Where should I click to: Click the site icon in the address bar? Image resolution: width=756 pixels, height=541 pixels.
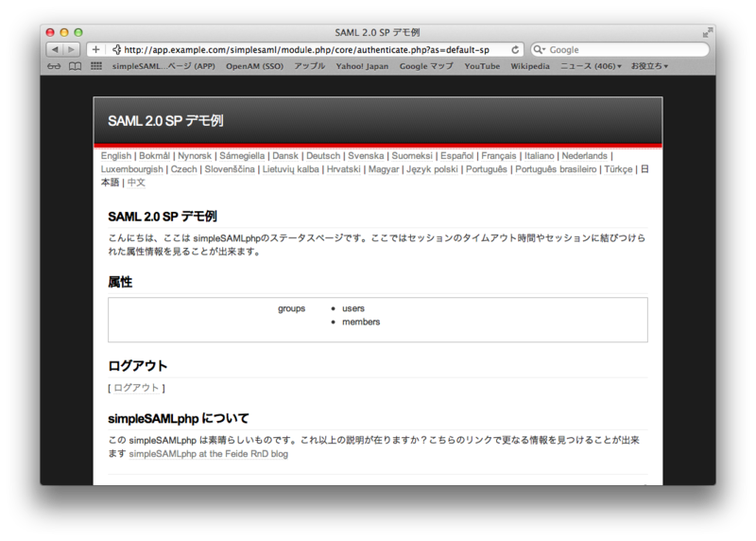[x=116, y=50]
